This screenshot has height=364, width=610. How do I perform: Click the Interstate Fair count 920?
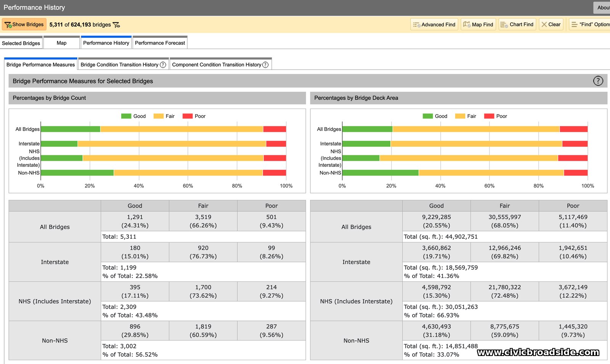click(x=203, y=248)
